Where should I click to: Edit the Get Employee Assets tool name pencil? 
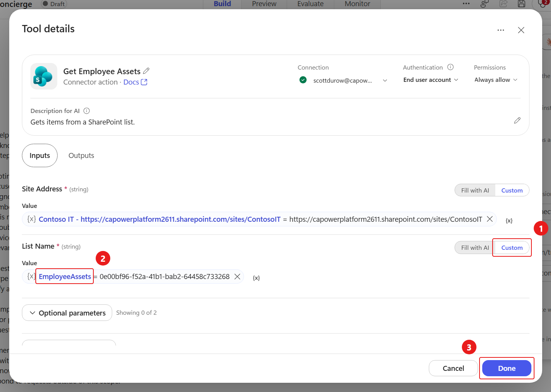click(146, 71)
